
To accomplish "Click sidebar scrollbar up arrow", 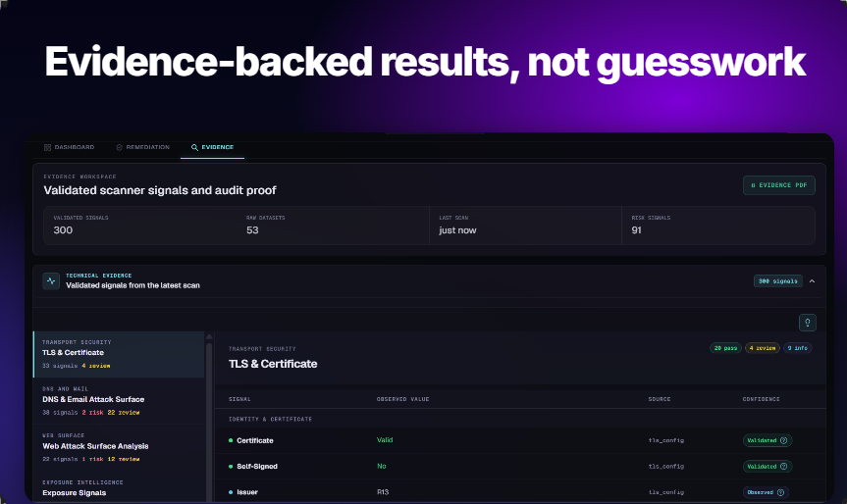I will pyautogui.click(x=210, y=336).
